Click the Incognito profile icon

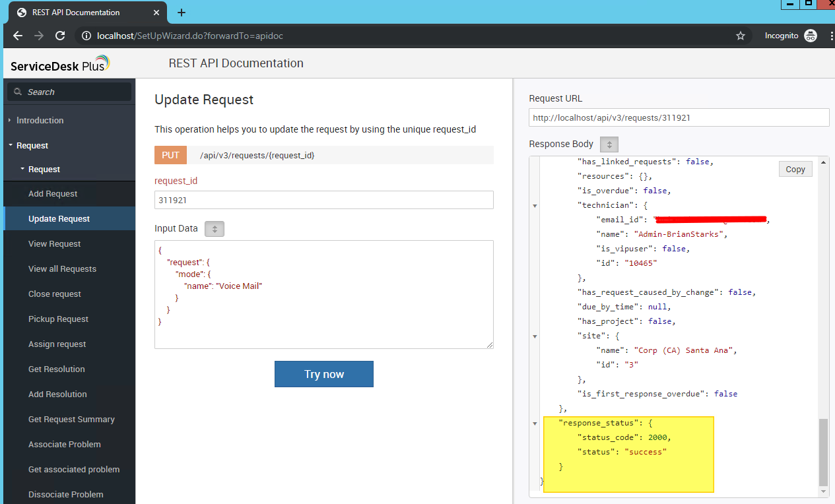[811, 36]
